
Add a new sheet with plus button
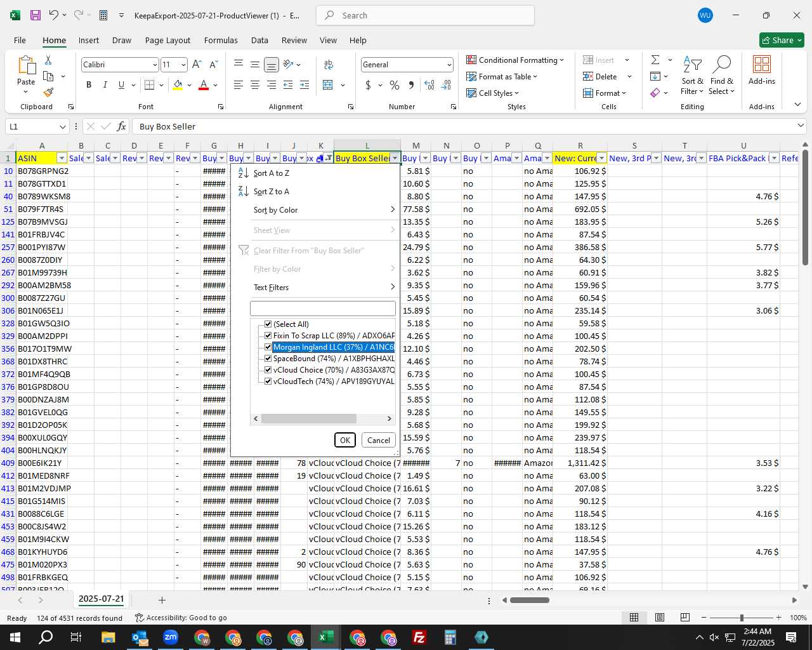162,600
